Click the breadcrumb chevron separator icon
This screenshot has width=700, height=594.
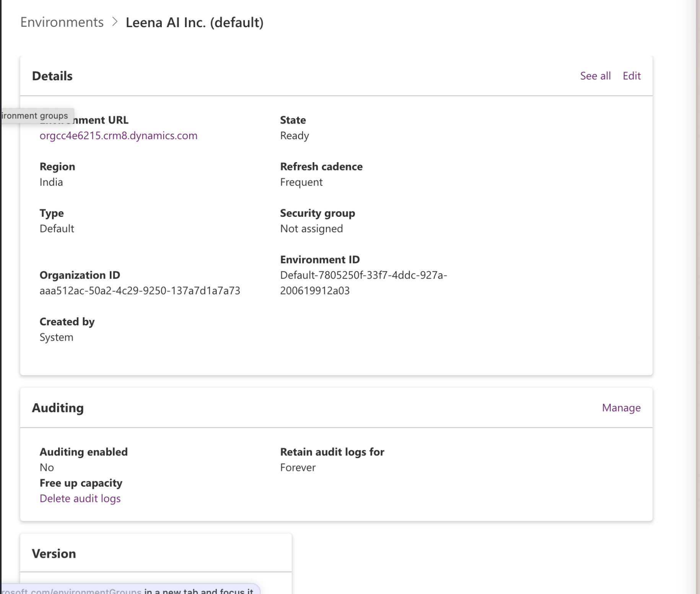click(115, 22)
